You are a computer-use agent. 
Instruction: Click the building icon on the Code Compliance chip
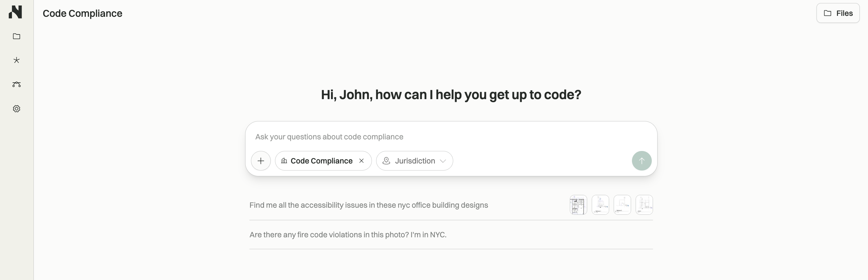[284, 161]
